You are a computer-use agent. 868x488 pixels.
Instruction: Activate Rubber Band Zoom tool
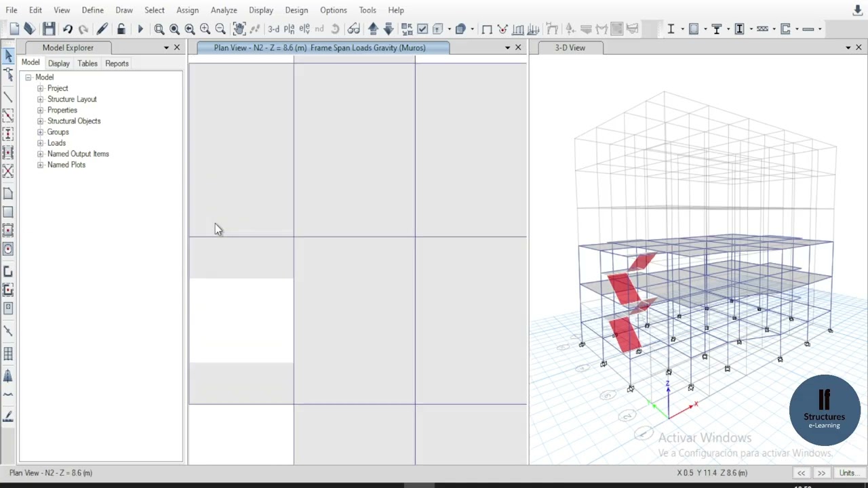click(x=159, y=28)
